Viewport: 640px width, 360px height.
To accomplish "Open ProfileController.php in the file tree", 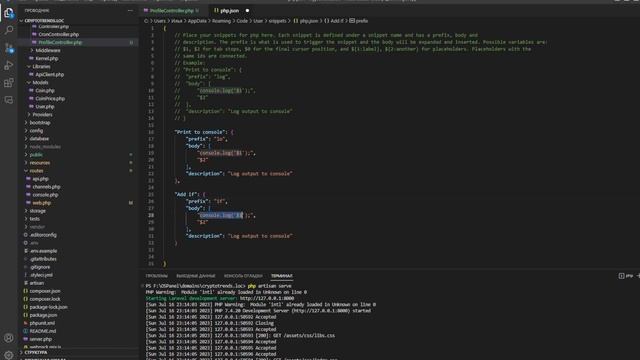I will pyautogui.click(x=60, y=42).
